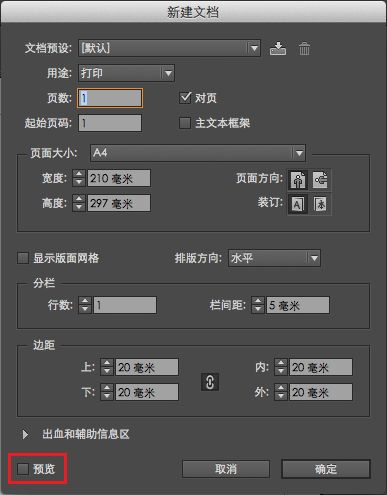Click the 页数 input field
The image size is (387, 495).
point(110,98)
